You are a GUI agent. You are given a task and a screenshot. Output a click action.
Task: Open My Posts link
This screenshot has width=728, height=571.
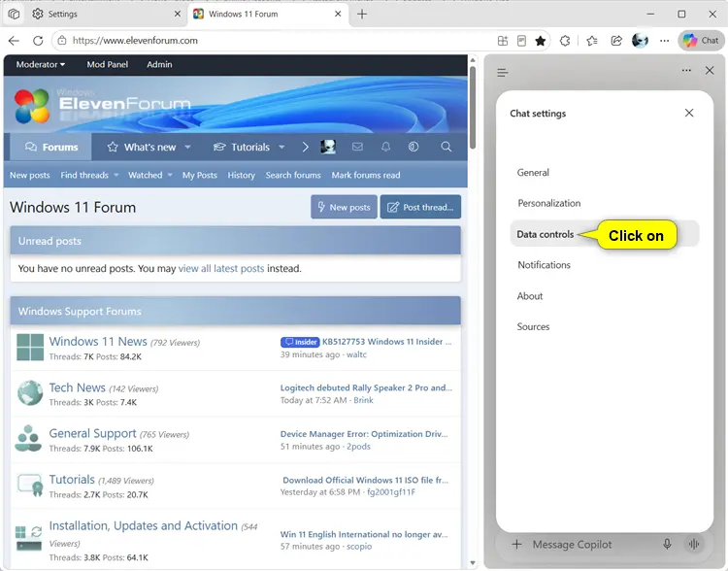point(200,175)
